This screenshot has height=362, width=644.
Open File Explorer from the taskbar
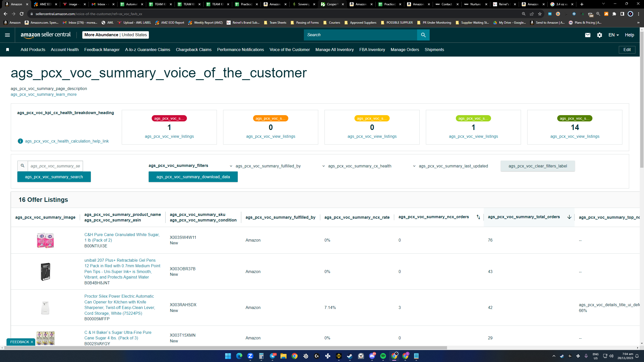coord(283,356)
